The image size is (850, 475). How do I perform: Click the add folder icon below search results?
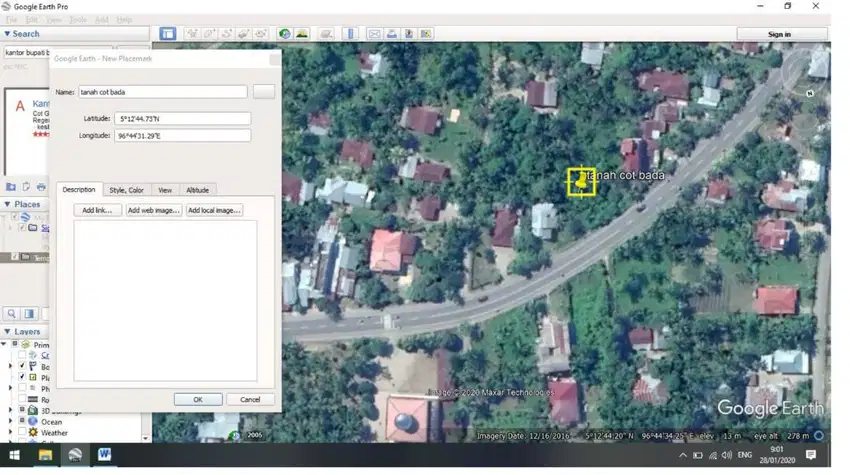11,187
